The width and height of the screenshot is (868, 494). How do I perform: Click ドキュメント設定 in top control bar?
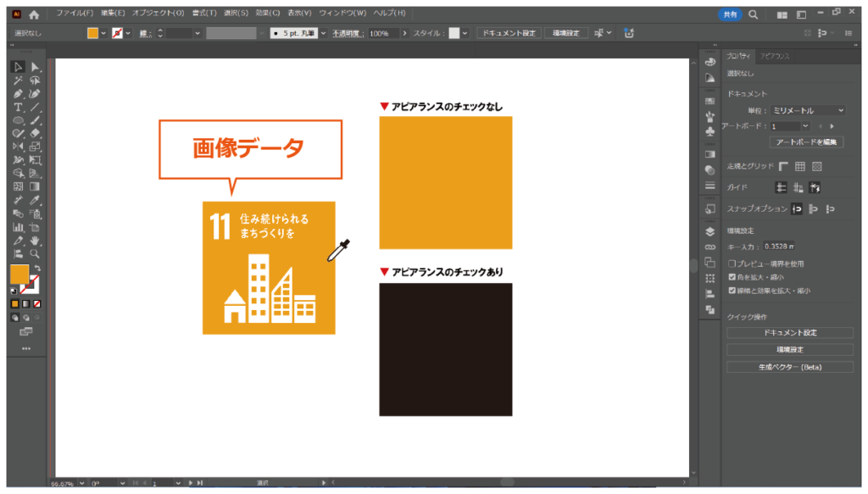click(509, 33)
